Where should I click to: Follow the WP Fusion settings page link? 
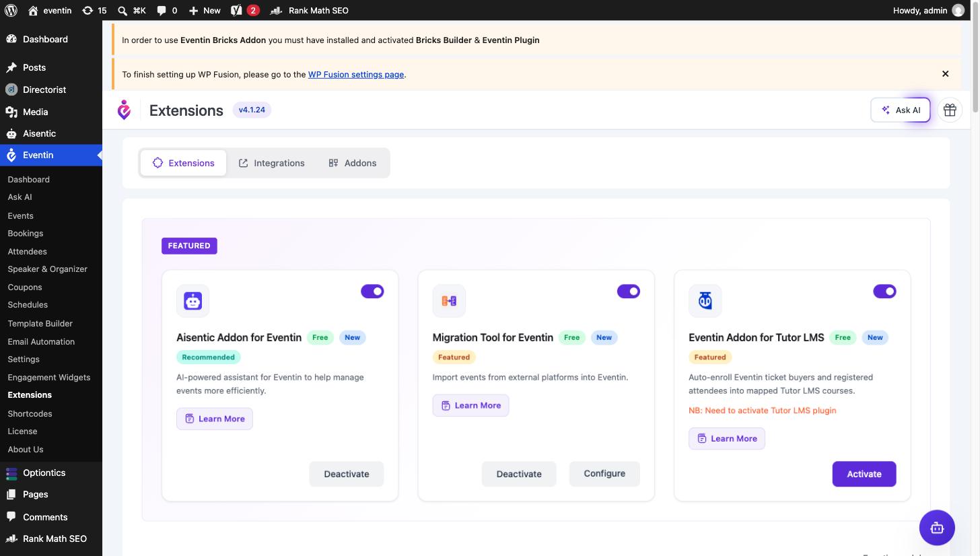point(356,75)
